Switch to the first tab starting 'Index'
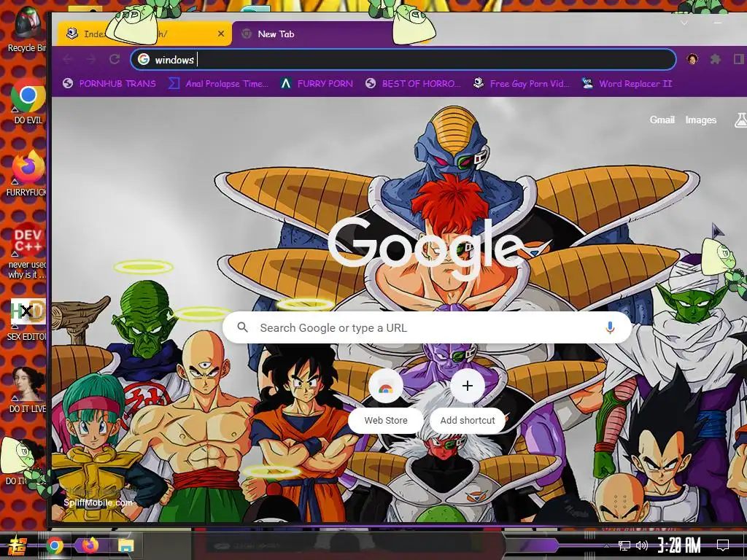 coord(143,34)
